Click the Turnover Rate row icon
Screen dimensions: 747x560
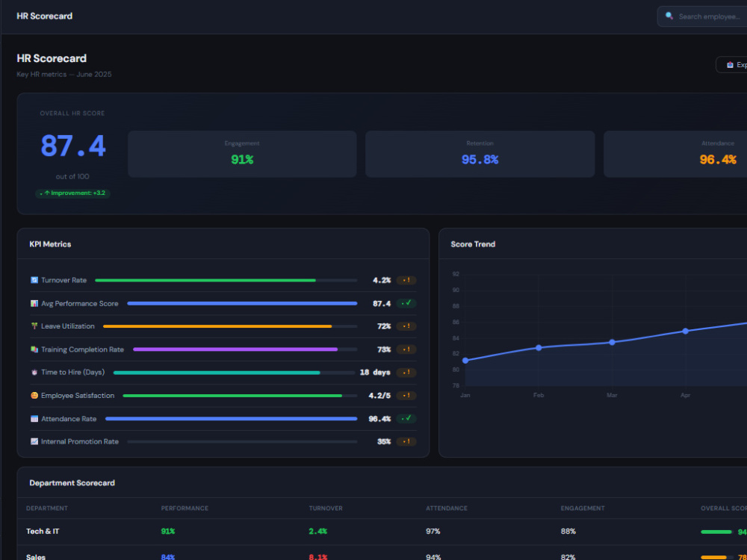[x=34, y=280]
